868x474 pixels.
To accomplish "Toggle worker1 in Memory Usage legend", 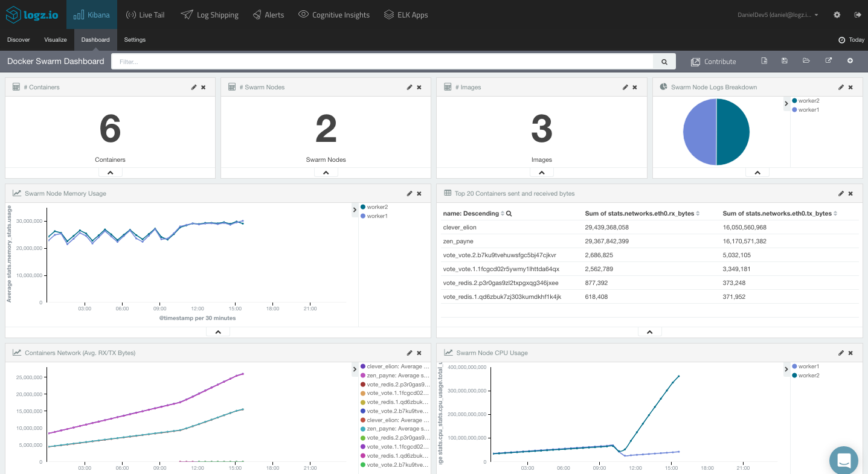I will (375, 216).
